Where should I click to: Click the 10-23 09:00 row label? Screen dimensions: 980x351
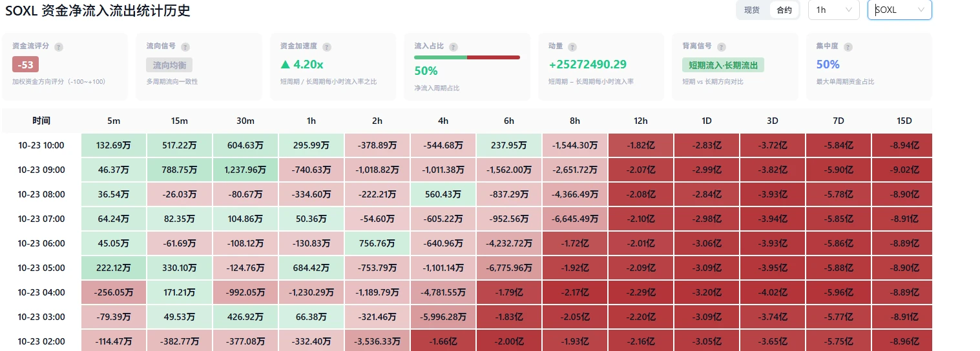tap(41, 170)
